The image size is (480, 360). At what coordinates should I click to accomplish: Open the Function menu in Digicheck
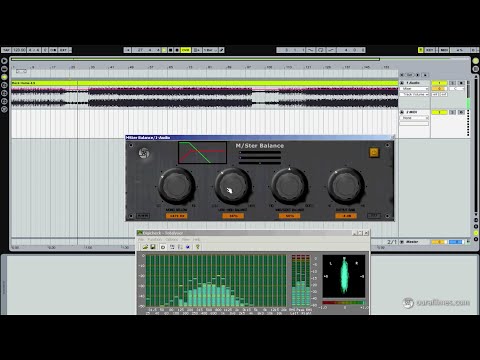pyautogui.click(x=154, y=239)
